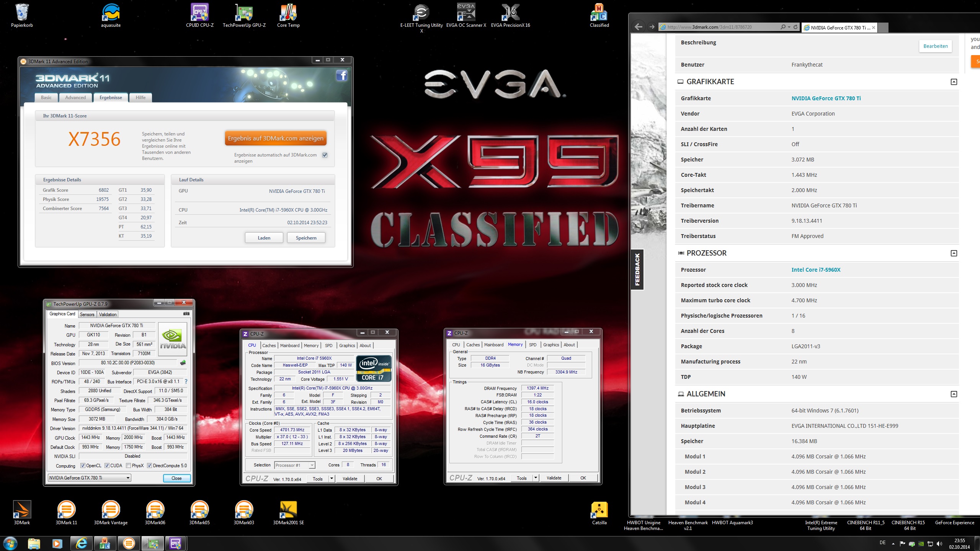Click the Facebook icon in 3DMark 11
The image size is (980, 551).
(x=341, y=75)
